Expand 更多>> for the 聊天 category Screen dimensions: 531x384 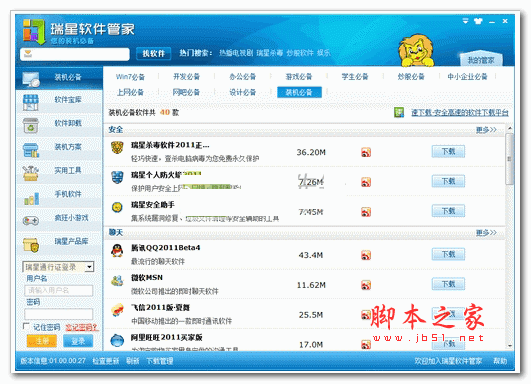click(486, 233)
